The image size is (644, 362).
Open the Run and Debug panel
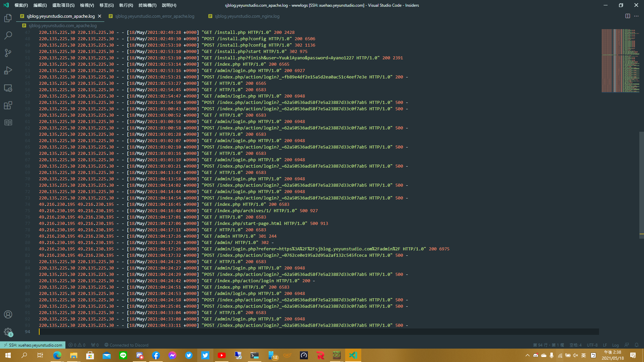8,70
